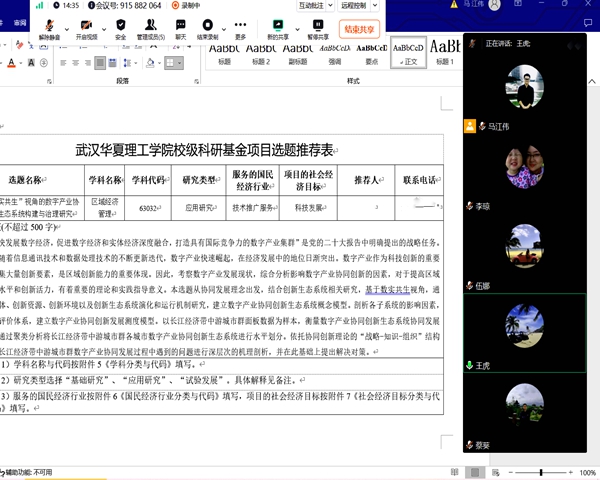Viewport: 600px width, 480px height.
Task: Open the 更多 more options icon
Action: [x=240, y=25]
